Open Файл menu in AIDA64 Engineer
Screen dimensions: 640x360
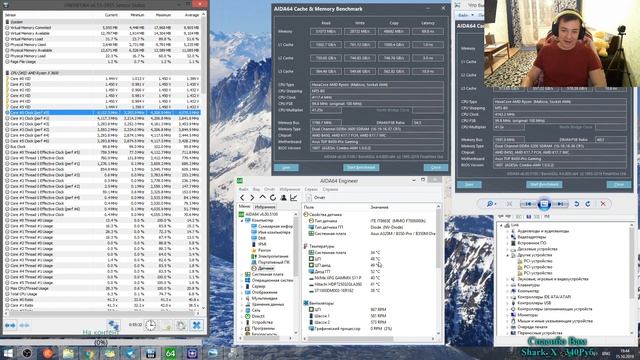pos(243,189)
